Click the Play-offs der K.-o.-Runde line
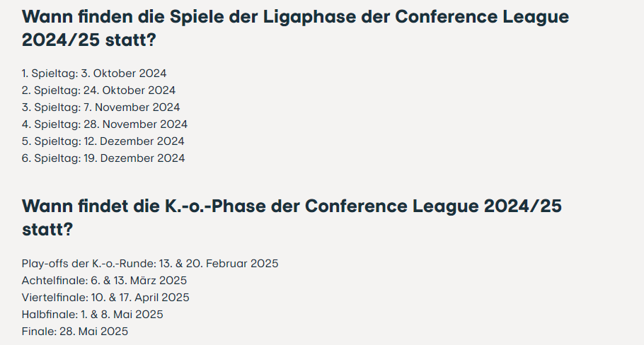Viewport: 644px width, 345px height. tap(150, 264)
